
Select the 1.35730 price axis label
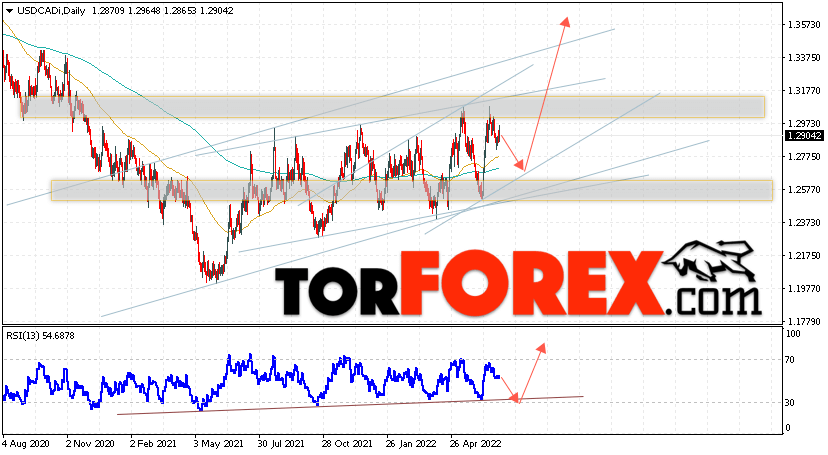[804, 25]
